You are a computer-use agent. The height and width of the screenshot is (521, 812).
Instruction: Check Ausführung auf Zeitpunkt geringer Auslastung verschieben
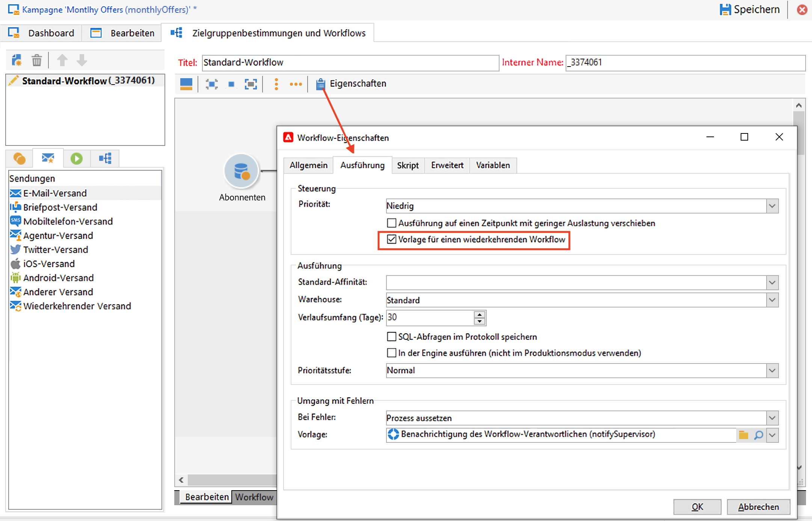pos(392,223)
